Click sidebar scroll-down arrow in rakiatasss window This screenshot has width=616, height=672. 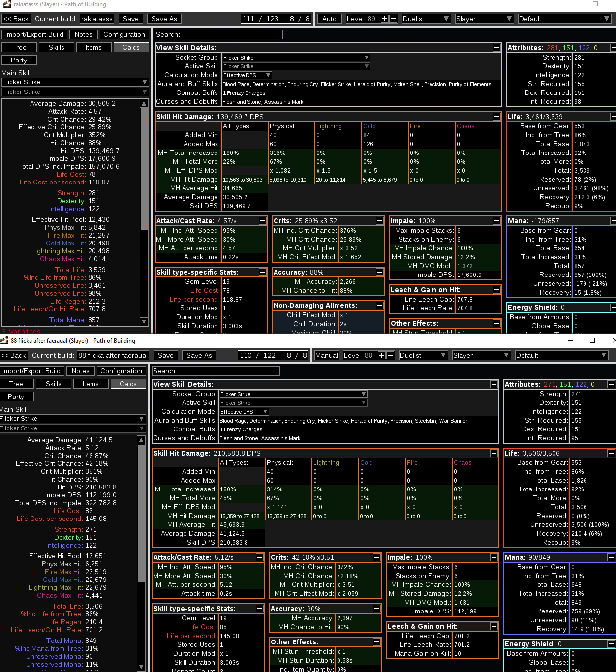click(x=144, y=322)
